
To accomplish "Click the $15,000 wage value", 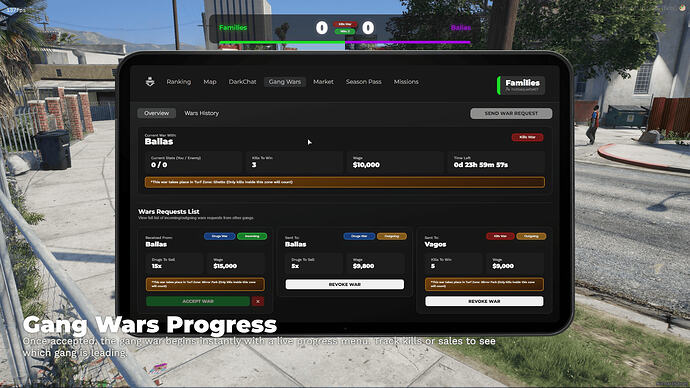I will point(225,266).
